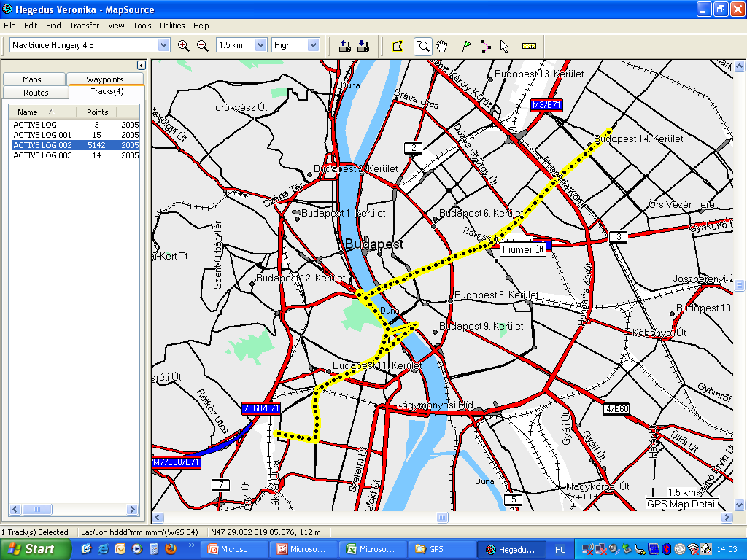Switch to the Waypoints tab

coord(105,79)
